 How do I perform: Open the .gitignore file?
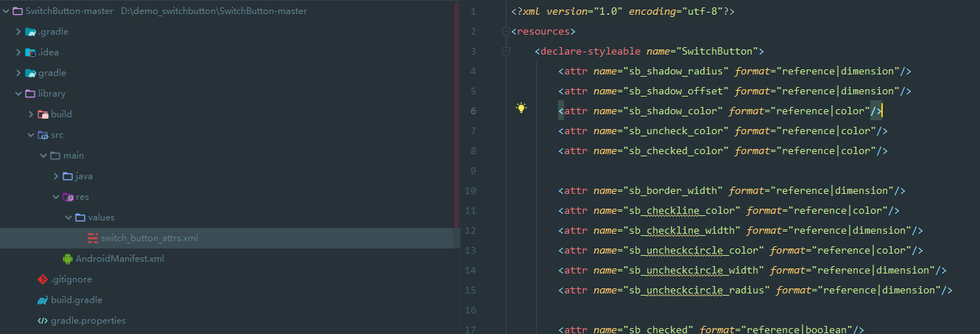pos(71,279)
